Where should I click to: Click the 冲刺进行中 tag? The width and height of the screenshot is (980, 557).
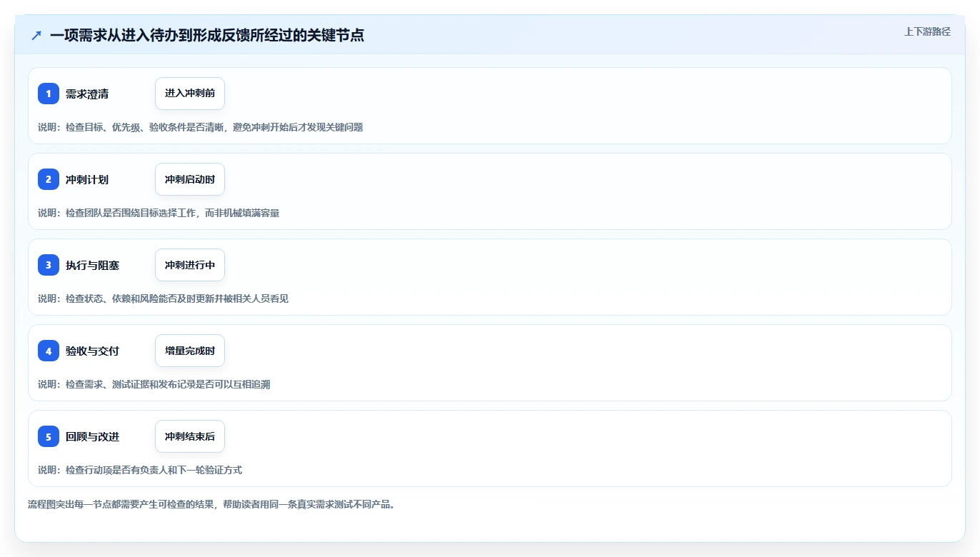pyautogui.click(x=190, y=265)
